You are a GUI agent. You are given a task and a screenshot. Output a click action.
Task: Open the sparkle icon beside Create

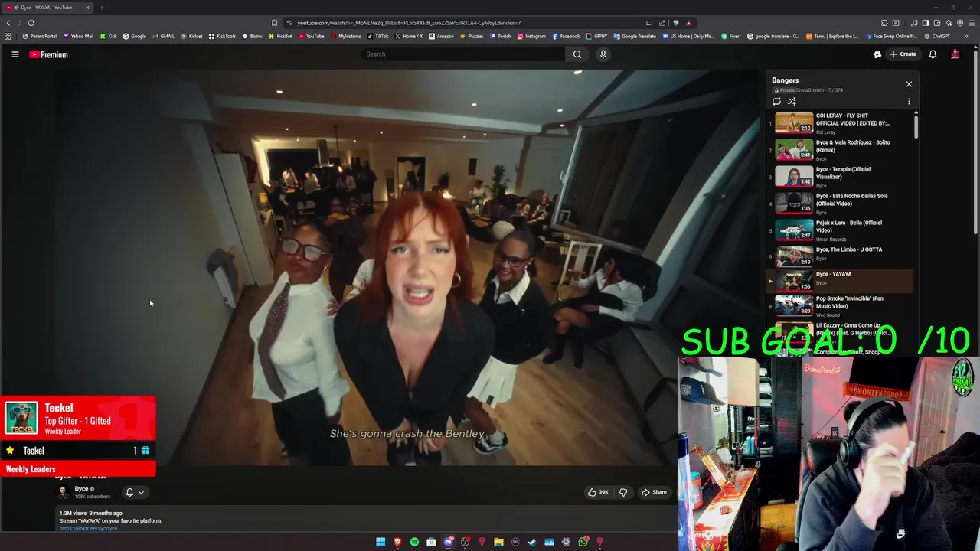pos(877,54)
